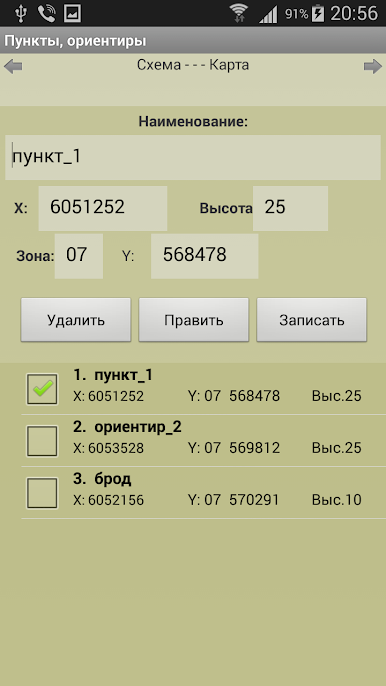Click the Удалить button
386x686 pixels.
point(76,320)
